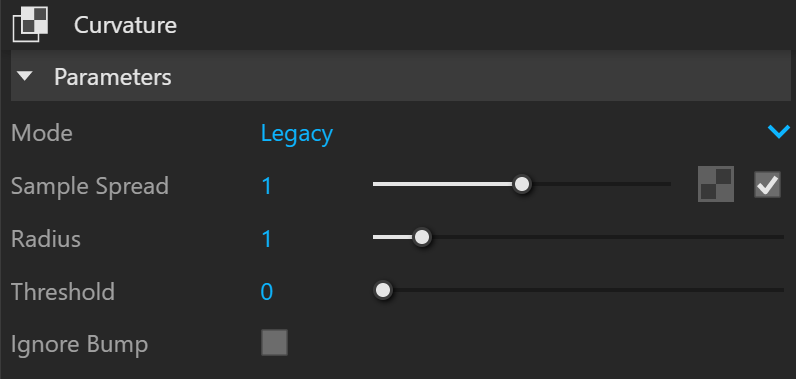796x379 pixels.
Task: Click the Mode label
Action: pyautogui.click(x=42, y=133)
